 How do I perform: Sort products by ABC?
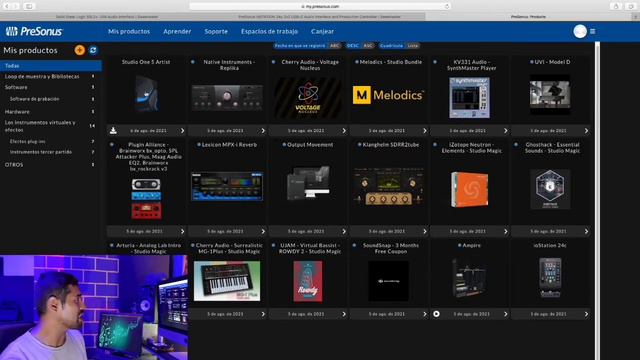pos(335,46)
